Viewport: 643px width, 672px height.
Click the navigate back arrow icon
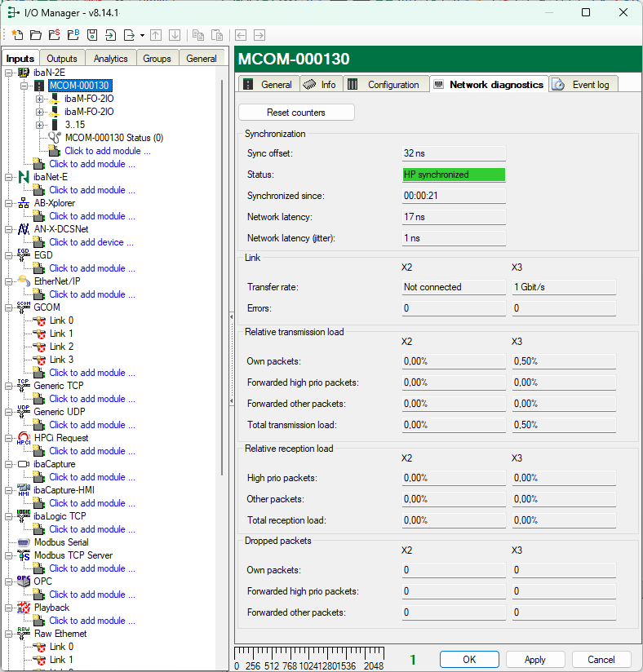coord(241,35)
